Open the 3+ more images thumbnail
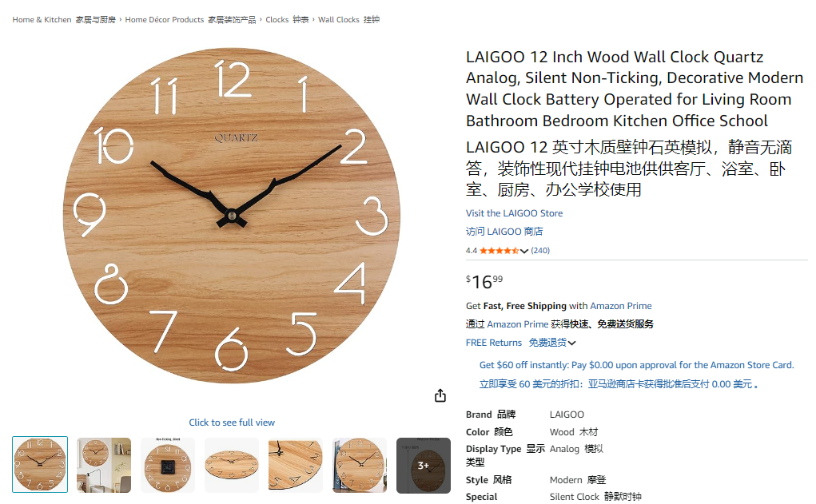The image size is (816, 504). 424,465
